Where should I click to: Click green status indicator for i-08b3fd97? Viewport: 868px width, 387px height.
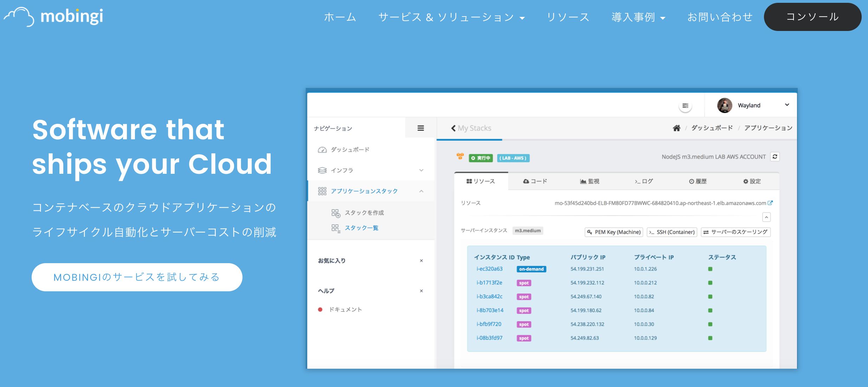[x=710, y=338]
